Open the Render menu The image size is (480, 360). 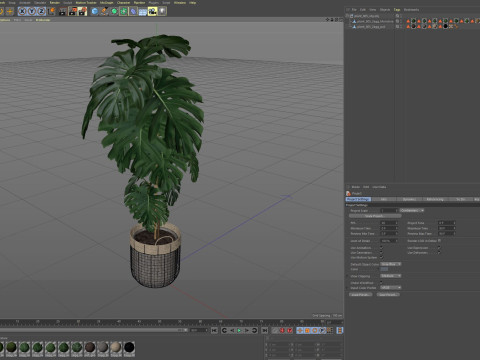pos(55,2)
